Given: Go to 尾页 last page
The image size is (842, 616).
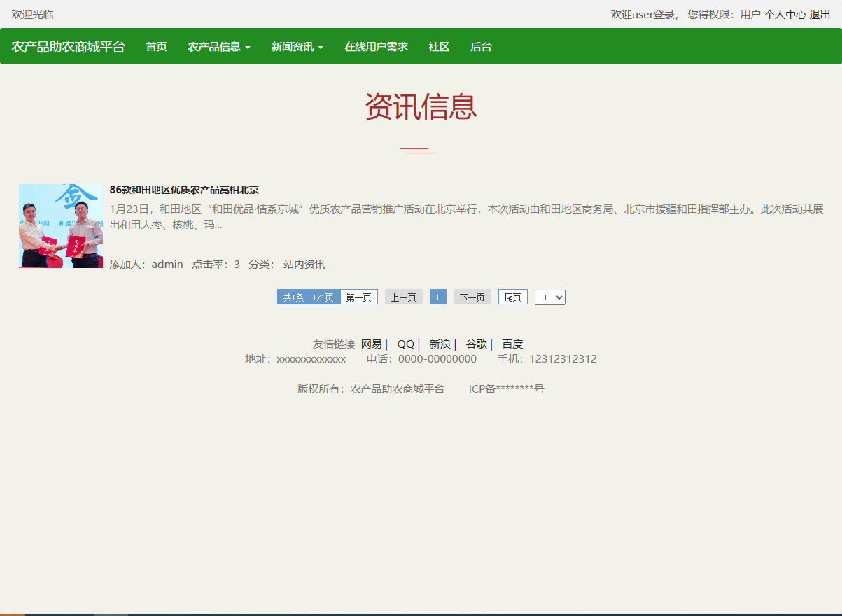Looking at the screenshot, I should tap(512, 297).
